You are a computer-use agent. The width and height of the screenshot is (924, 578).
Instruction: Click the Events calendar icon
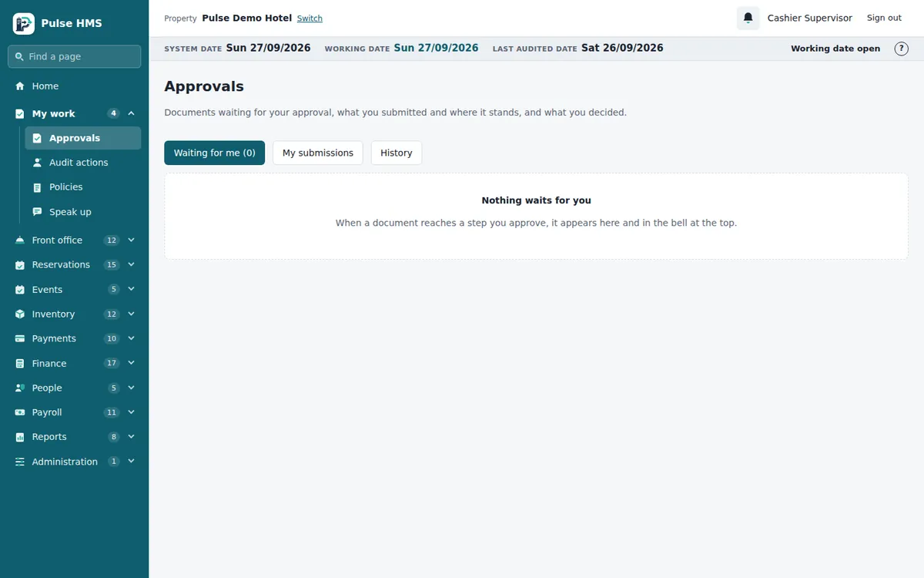(x=20, y=290)
